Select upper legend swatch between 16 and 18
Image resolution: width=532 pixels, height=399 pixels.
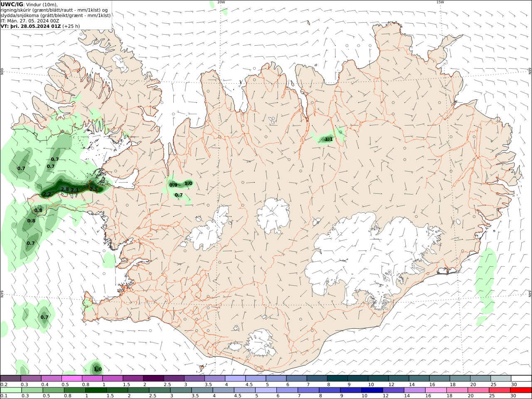440,379
